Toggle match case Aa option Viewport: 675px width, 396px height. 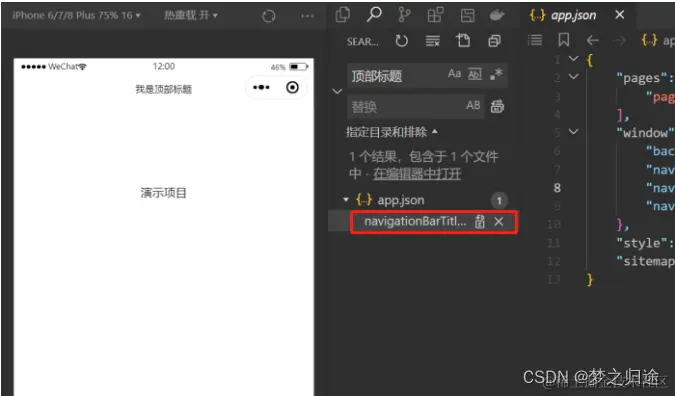pos(454,74)
